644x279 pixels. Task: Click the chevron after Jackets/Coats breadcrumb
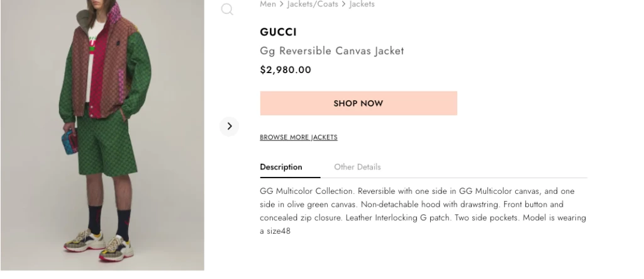pyautogui.click(x=344, y=4)
